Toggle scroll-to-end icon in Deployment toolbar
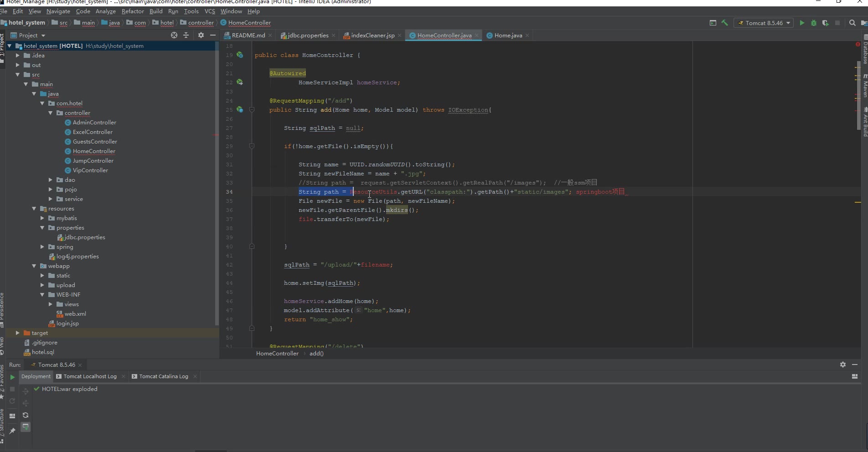Image resolution: width=868 pixels, height=452 pixels. tap(26, 427)
